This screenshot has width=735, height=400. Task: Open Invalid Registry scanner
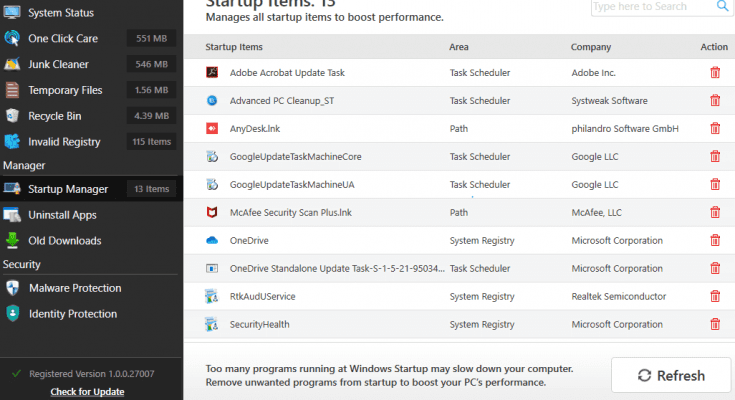pyautogui.click(x=64, y=142)
